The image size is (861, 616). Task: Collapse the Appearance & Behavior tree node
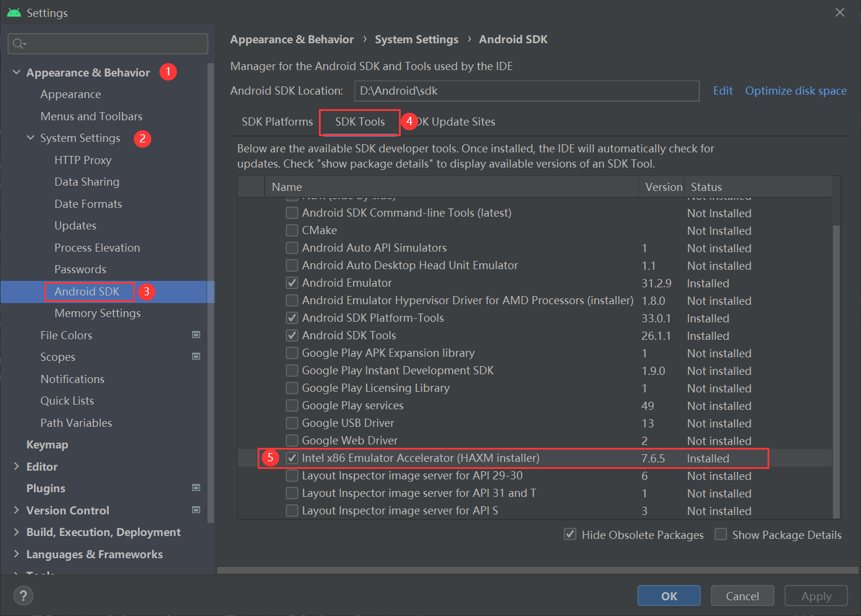pyautogui.click(x=16, y=72)
